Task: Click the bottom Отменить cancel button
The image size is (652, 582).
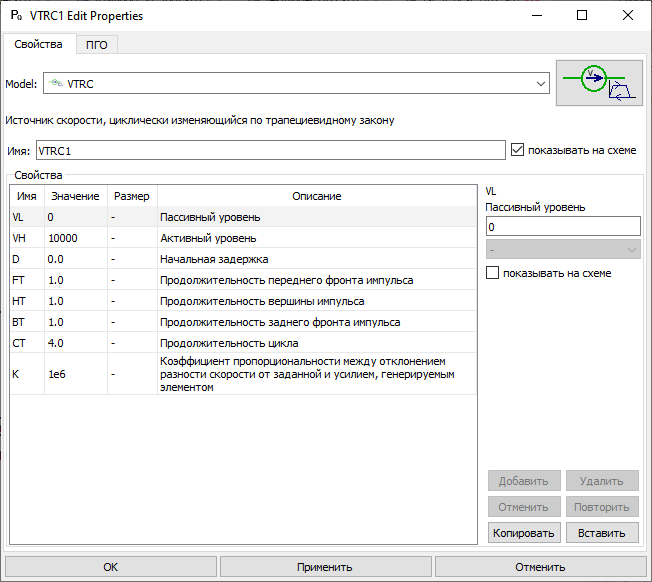Action: (x=540, y=567)
